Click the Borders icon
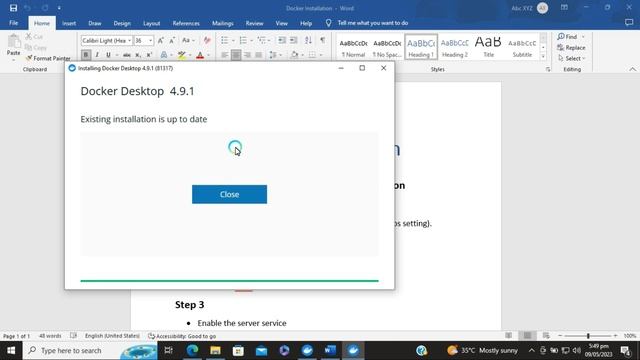Viewport: 640px width, 360px height. (312, 55)
